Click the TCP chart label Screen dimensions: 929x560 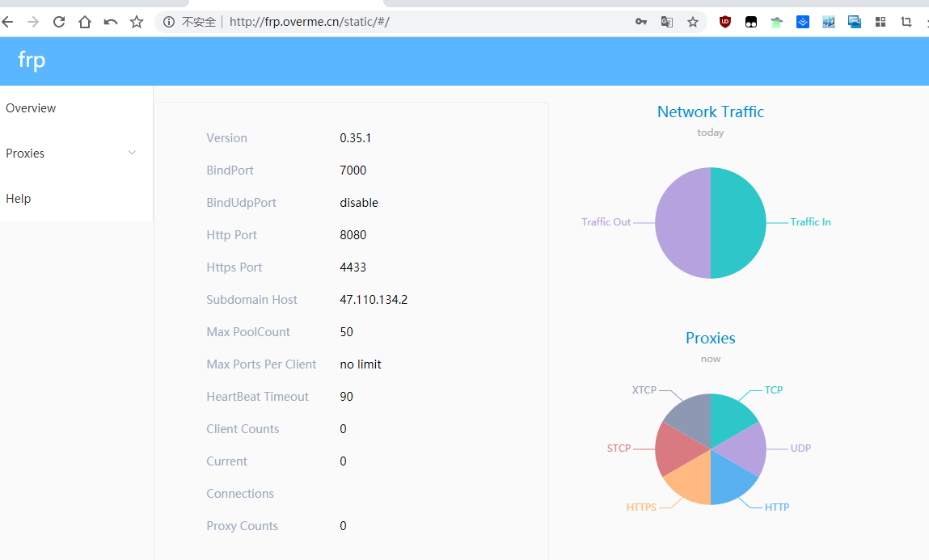point(774,390)
